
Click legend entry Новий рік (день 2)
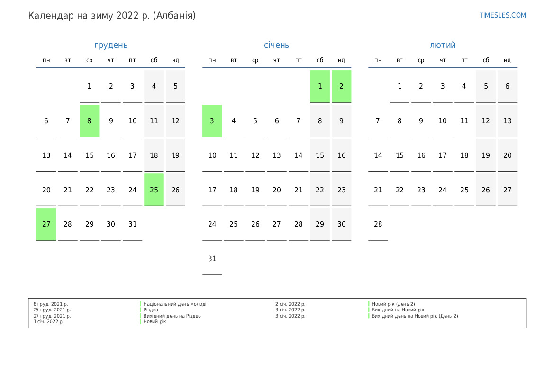393,304
